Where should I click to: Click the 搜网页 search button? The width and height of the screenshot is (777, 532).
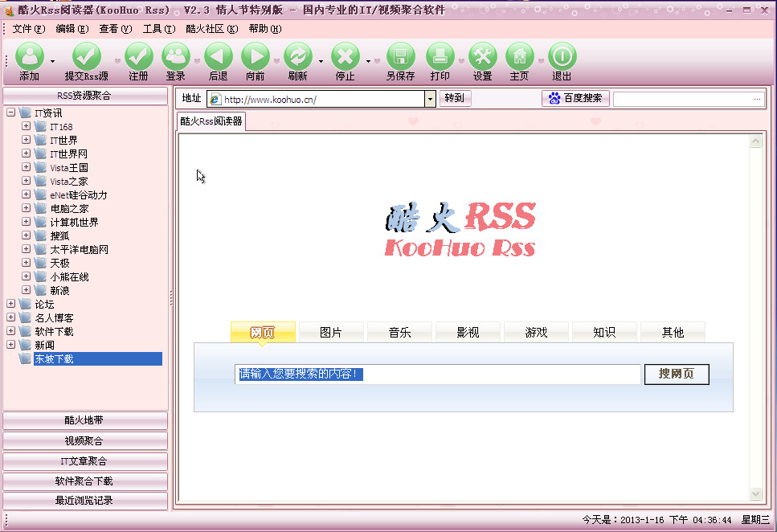[677, 374]
